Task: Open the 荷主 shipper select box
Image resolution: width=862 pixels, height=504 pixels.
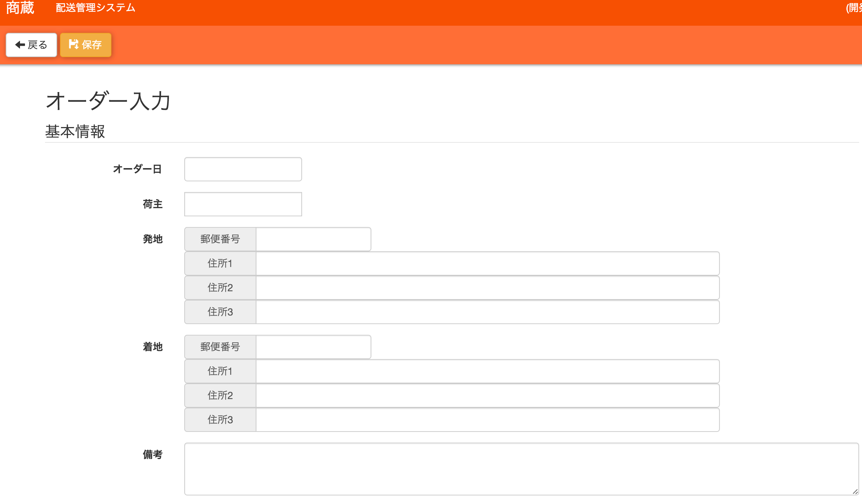Action: coord(243,204)
